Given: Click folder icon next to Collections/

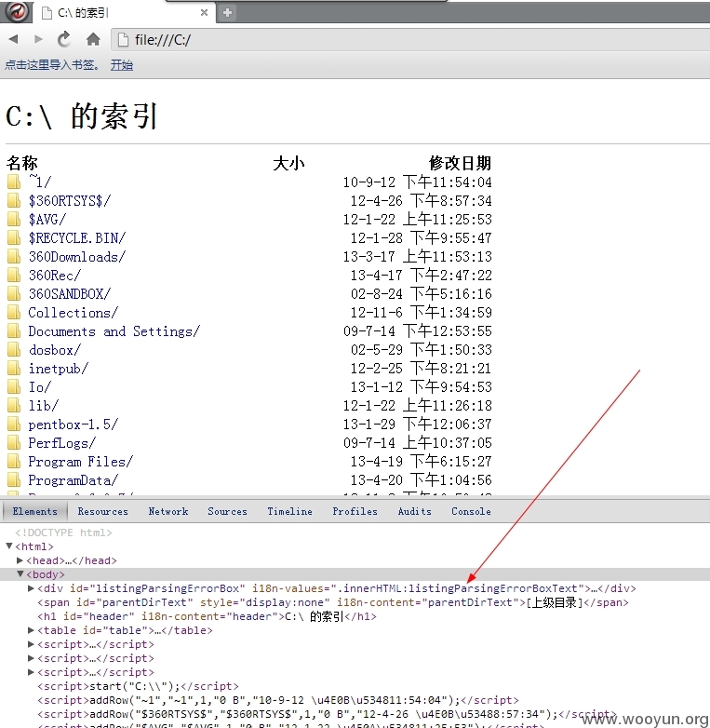Looking at the screenshot, I should tap(14, 312).
